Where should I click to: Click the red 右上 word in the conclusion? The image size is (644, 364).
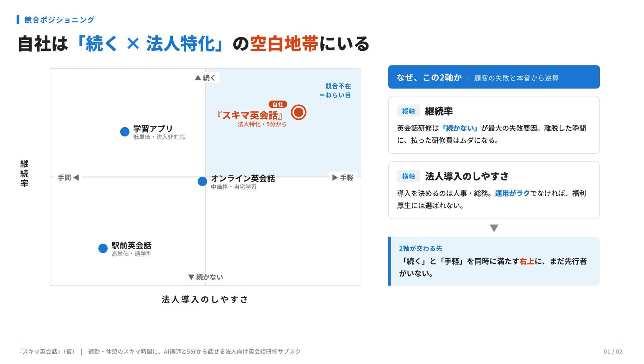click(x=527, y=261)
